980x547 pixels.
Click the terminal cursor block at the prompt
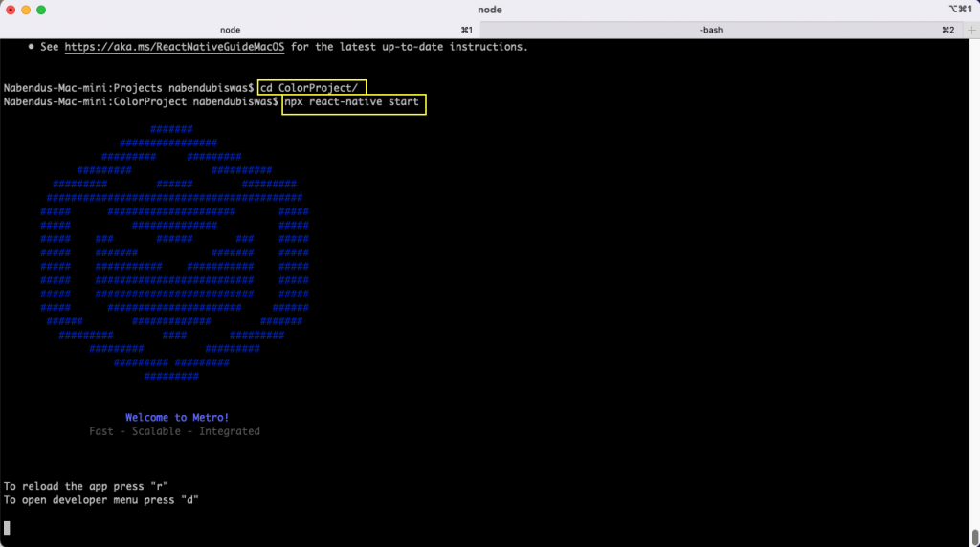(7, 528)
